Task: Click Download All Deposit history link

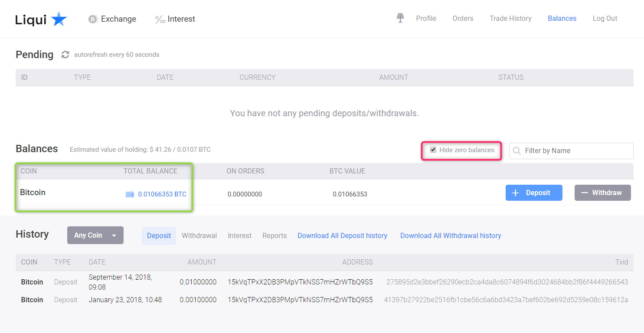Action: tap(342, 235)
